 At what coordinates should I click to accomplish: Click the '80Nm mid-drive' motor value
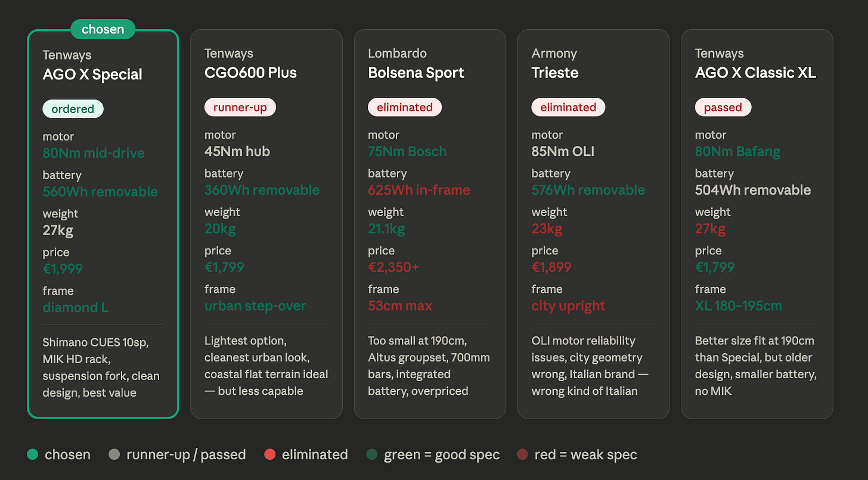pyautogui.click(x=94, y=153)
